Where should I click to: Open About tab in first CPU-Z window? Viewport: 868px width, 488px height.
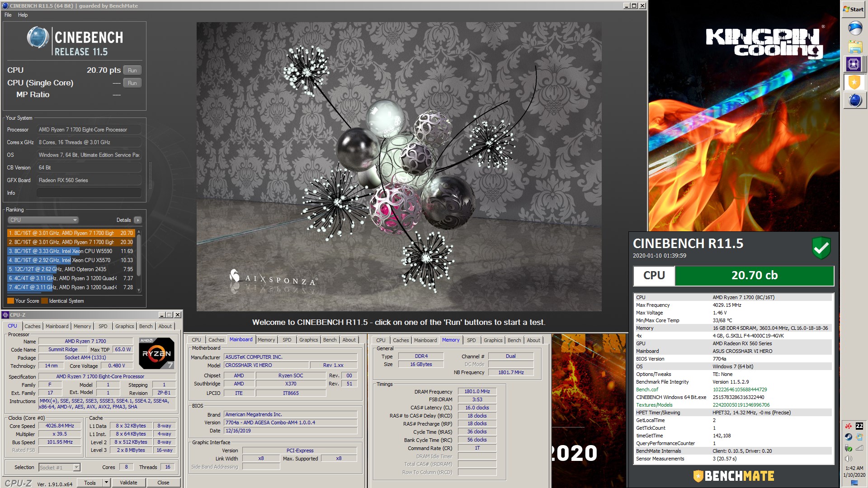(x=165, y=326)
